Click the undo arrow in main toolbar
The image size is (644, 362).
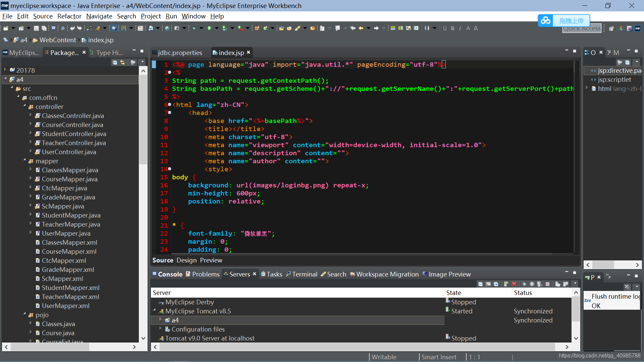[72, 28]
